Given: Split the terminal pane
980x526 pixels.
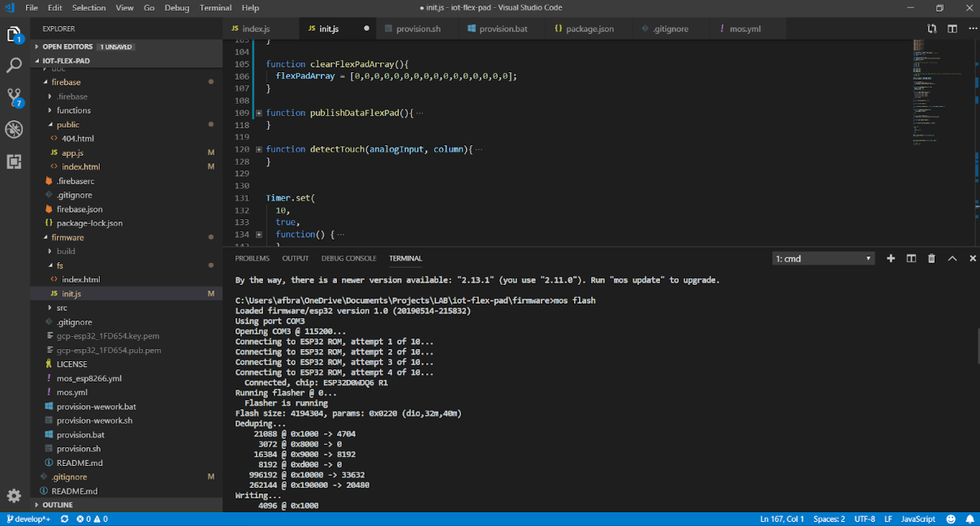Looking at the screenshot, I should tap(911, 258).
